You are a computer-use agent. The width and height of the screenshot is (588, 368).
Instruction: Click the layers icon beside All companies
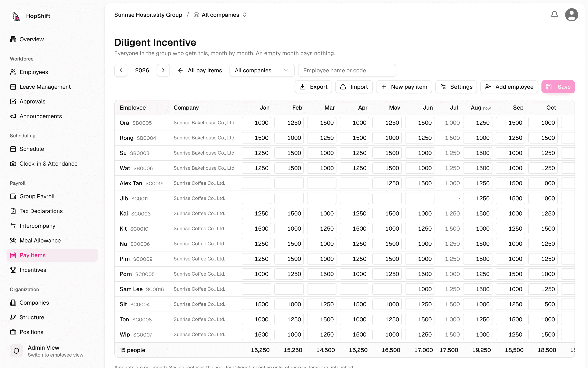pyautogui.click(x=196, y=15)
